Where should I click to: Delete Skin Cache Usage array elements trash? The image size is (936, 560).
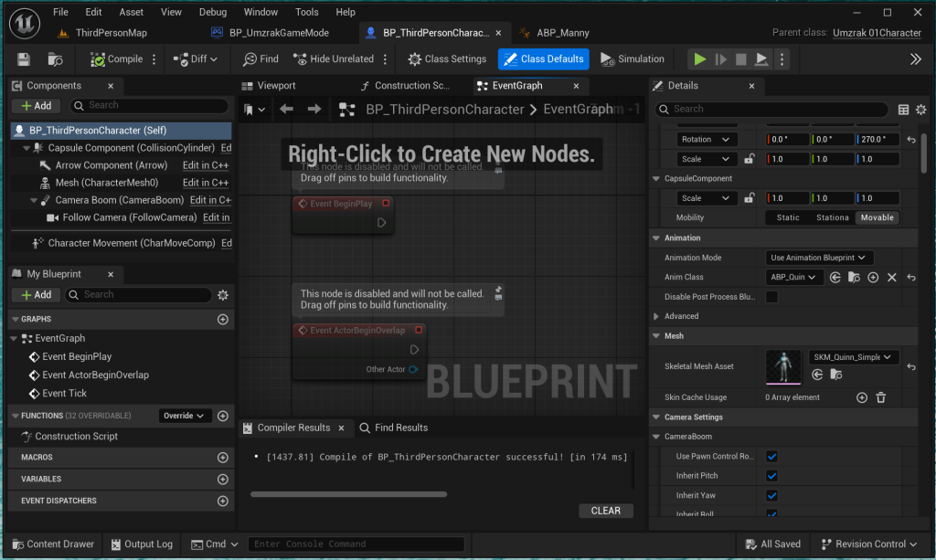(x=880, y=397)
